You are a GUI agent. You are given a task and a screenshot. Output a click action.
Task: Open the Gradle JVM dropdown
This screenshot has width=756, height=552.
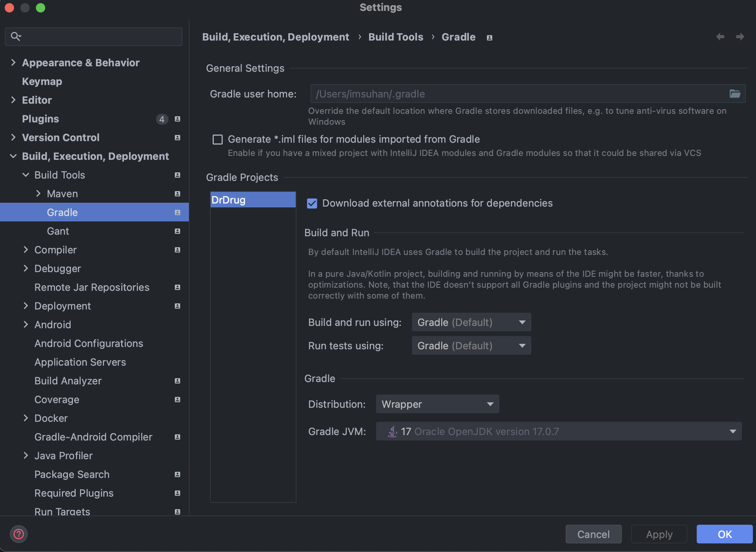coord(559,432)
